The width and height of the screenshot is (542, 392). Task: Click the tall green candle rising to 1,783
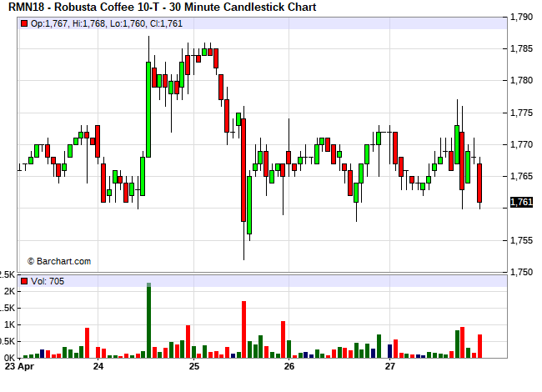pyautogui.click(x=148, y=109)
